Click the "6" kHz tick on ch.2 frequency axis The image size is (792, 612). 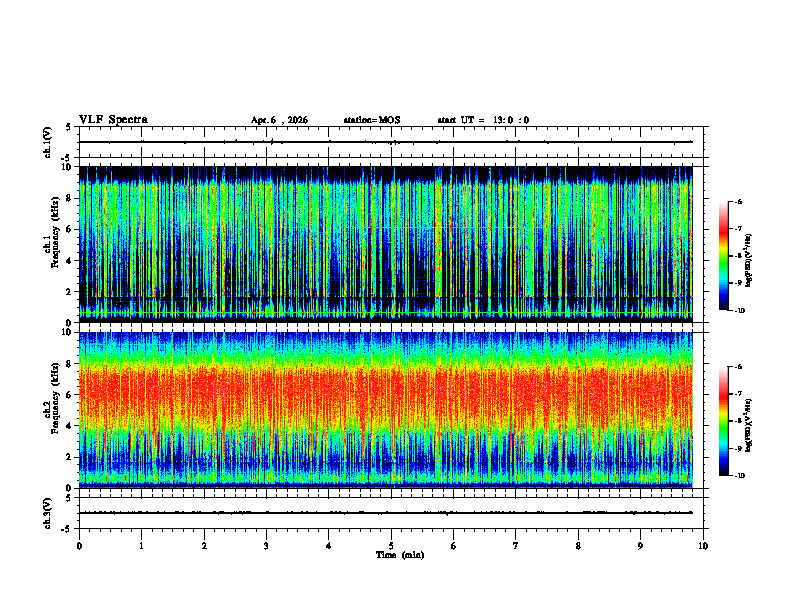coord(70,395)
